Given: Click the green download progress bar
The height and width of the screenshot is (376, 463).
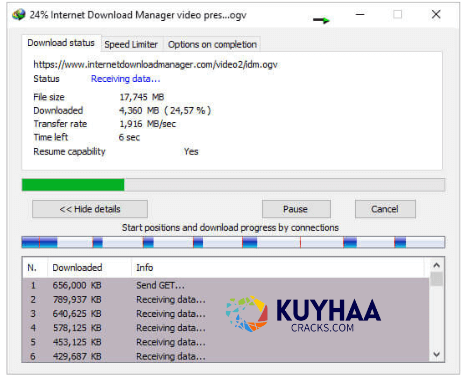Looking at the screenshot, I should (x=233, y=185).
